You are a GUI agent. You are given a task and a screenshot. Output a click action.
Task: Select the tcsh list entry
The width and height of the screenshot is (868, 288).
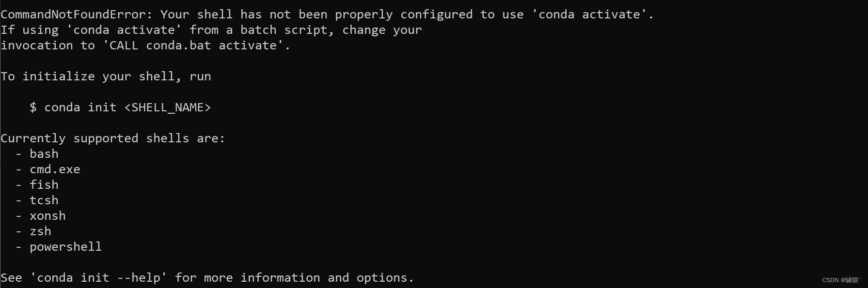(44, 200)
